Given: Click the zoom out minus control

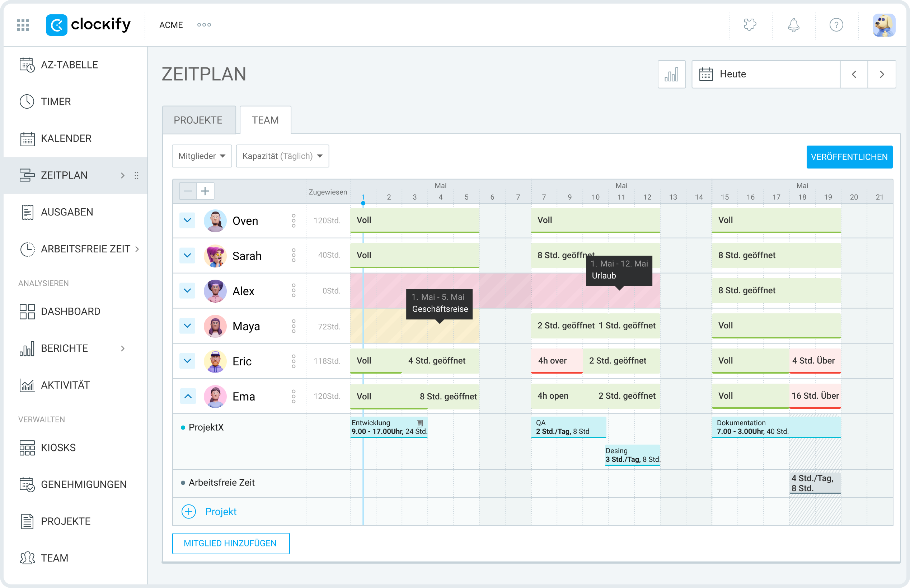Looking at the screenshot, I should coord(188,190).
